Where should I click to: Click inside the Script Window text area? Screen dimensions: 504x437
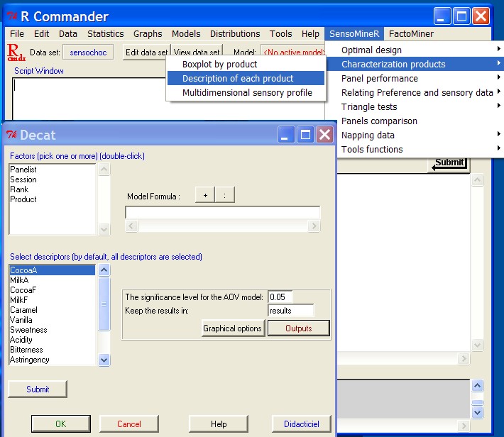89,99
